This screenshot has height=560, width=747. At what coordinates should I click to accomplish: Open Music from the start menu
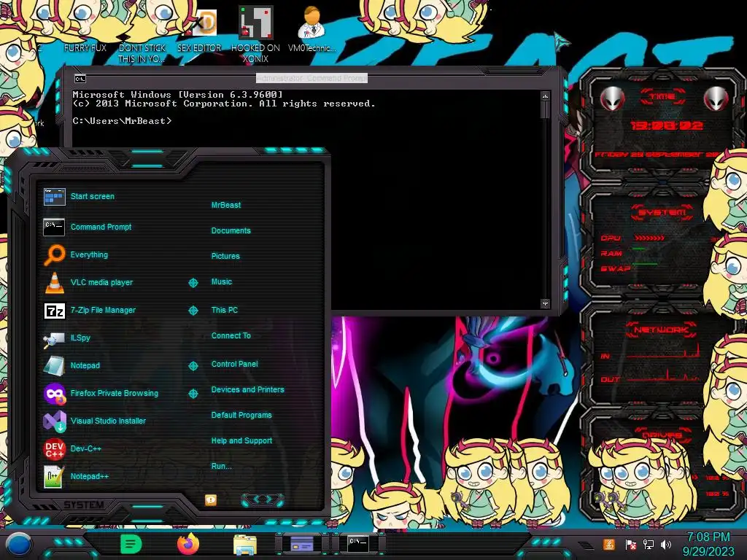pos(222,282)
